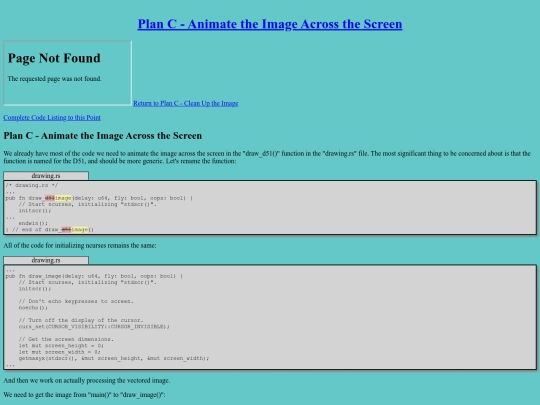Click 'let mut screen_height = 0;' line
Screen dimensions: 540x405
point(61,345)
